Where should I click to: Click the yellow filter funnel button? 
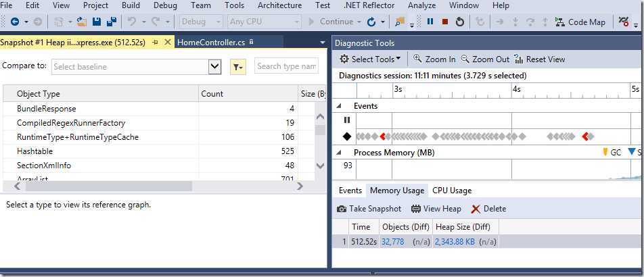click(x=238, y=66)
